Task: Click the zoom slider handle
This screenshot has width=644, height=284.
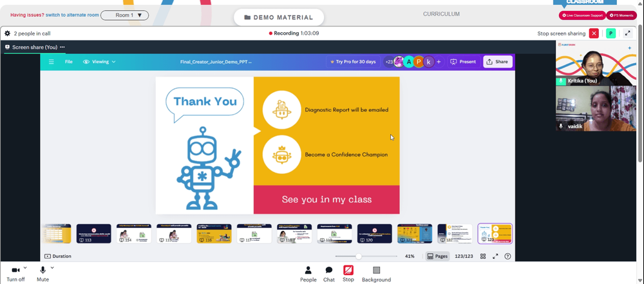Action: coord(359,256)
